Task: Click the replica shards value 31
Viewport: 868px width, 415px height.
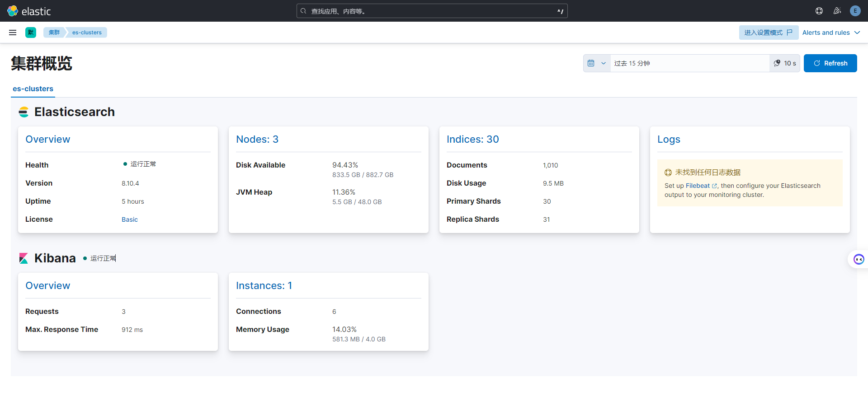Action: click(x=547, y=219)
